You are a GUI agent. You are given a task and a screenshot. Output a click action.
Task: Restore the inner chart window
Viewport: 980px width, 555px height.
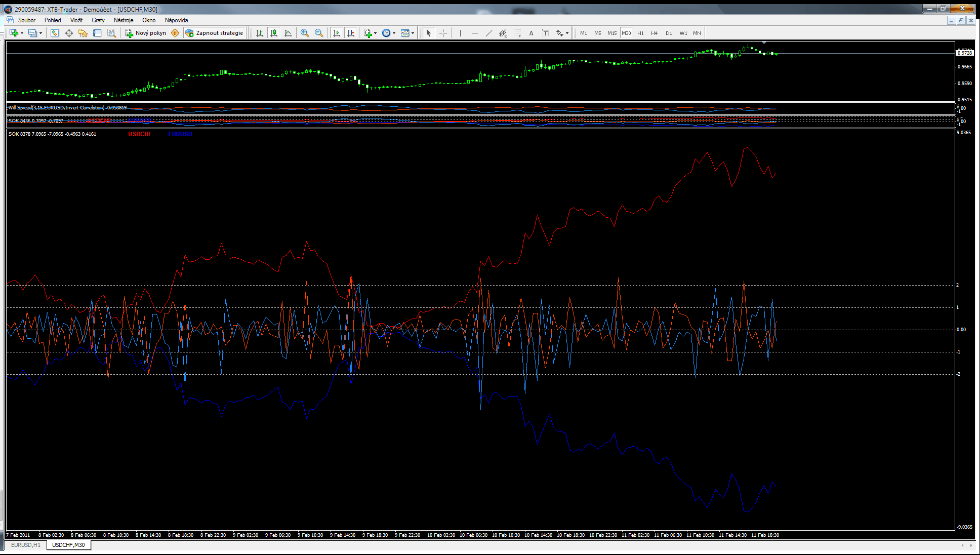pyautogui.click(x=961, y=20)
